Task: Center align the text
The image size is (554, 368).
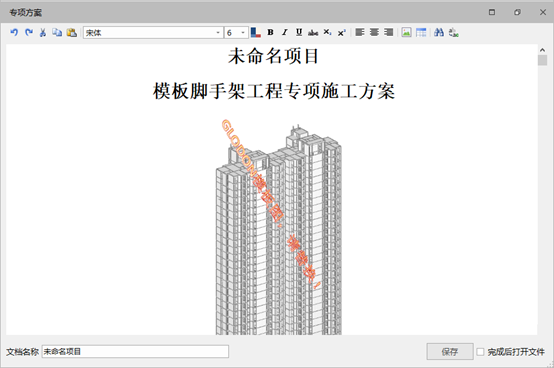Action: (x=374, y=32)
